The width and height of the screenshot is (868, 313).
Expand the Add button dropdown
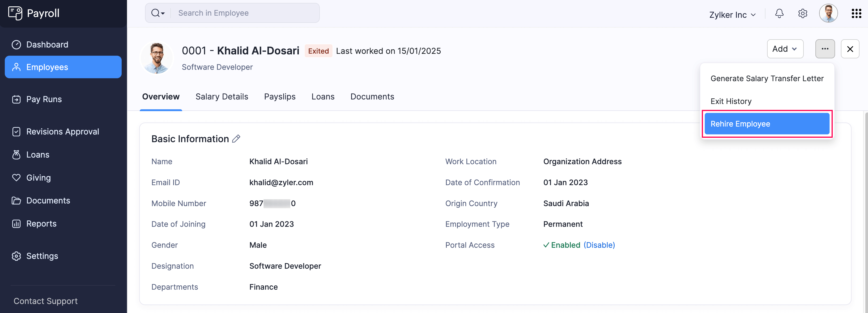pyautogui.click(x=785, y=49)
